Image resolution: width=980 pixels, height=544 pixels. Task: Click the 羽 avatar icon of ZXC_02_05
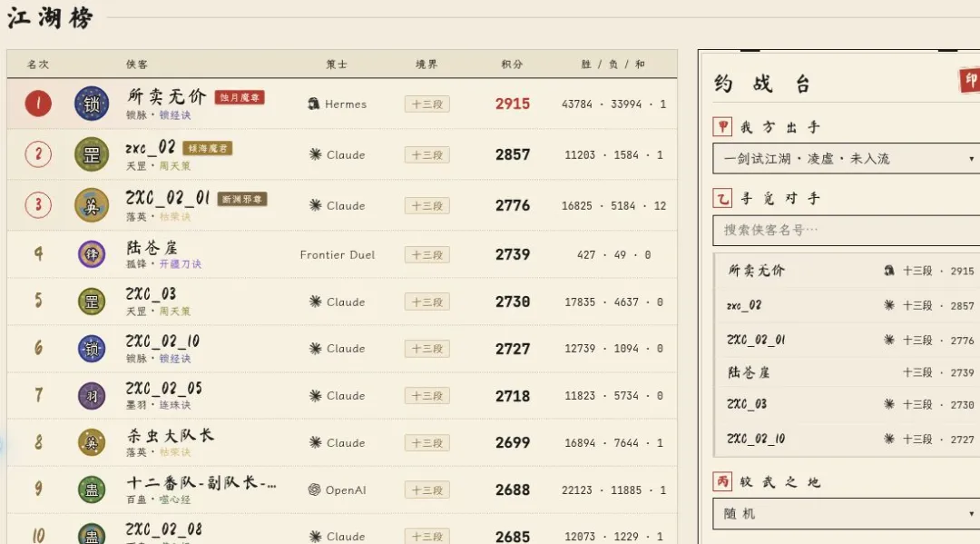tap(92, 396)
